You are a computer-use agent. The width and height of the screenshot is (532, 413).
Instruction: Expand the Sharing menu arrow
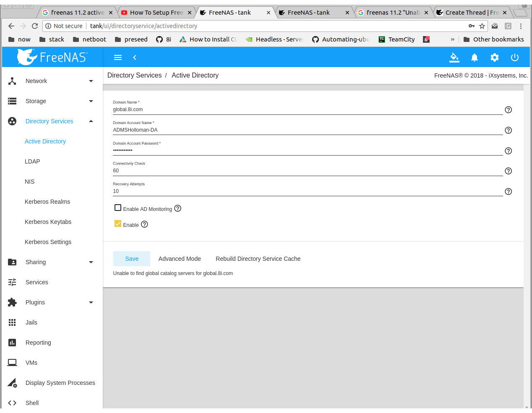[x=91, y=262]
